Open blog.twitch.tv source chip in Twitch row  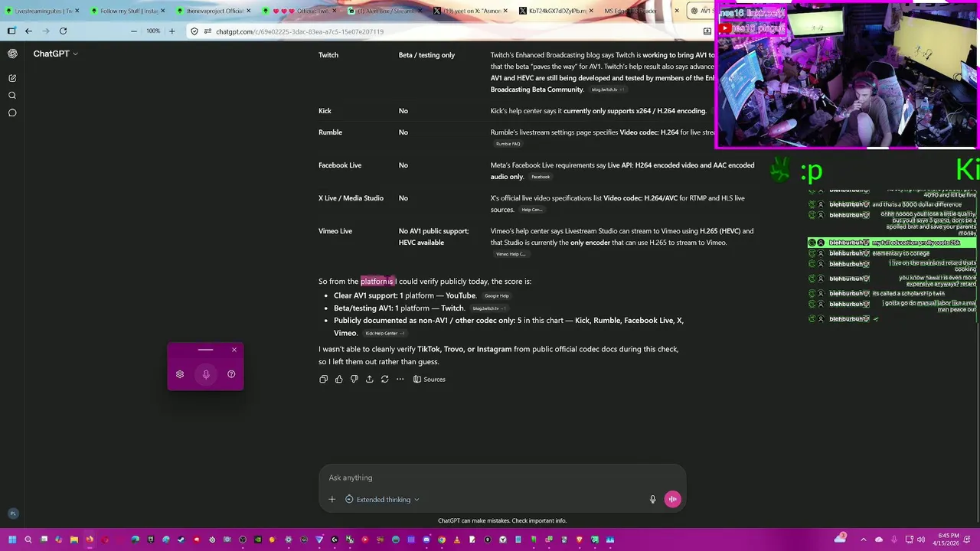(x=608, y=90)
